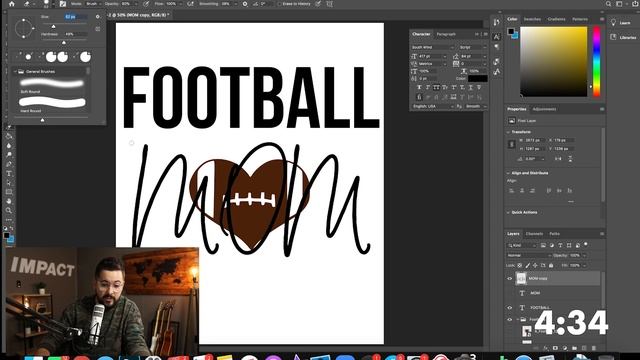Image resolution: width=640 pixels, height=360 pixels.
Task: Lock all padlock icon in Layers
Action: coord(551,265)
